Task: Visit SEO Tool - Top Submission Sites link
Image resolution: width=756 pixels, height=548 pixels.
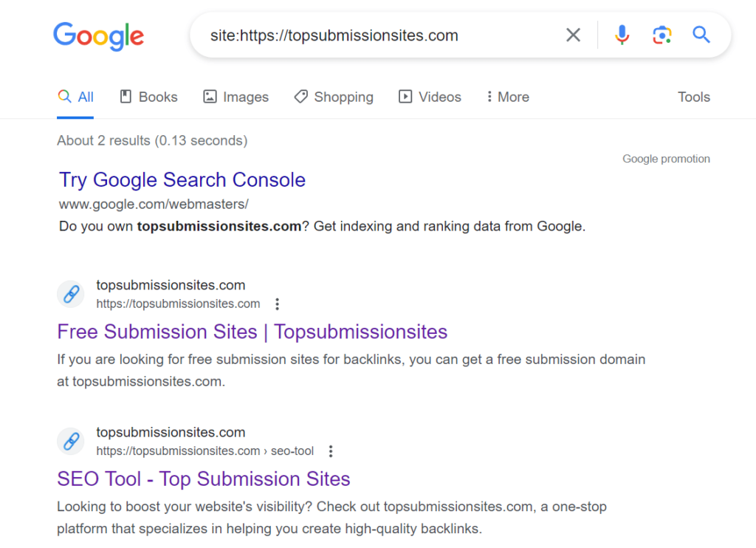Action: (x=203, y=479)
